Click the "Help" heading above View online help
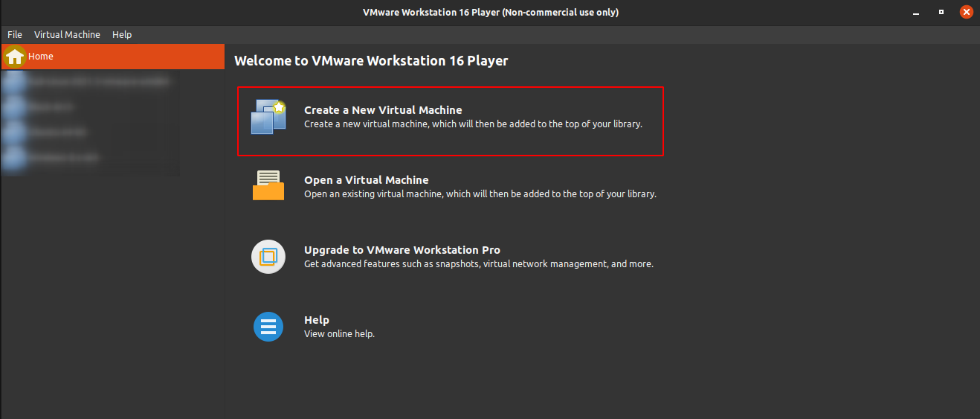Image resolution: width=980 pixels, height=419 pixels. coord(317,320)
